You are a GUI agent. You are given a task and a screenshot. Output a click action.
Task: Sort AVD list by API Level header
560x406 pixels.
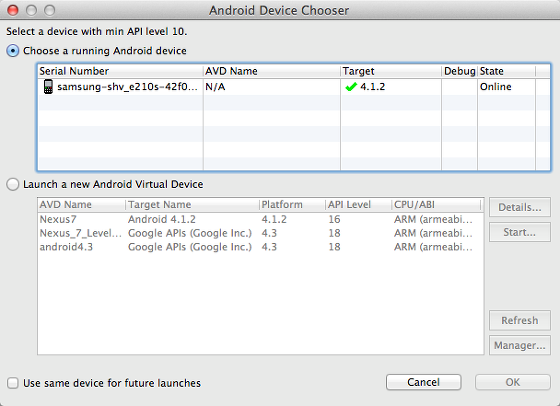click(x=359, y=205)
